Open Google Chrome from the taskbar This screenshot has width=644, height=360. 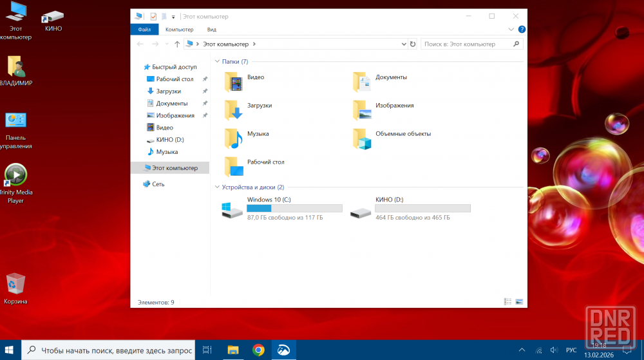(x=258, y=350)
